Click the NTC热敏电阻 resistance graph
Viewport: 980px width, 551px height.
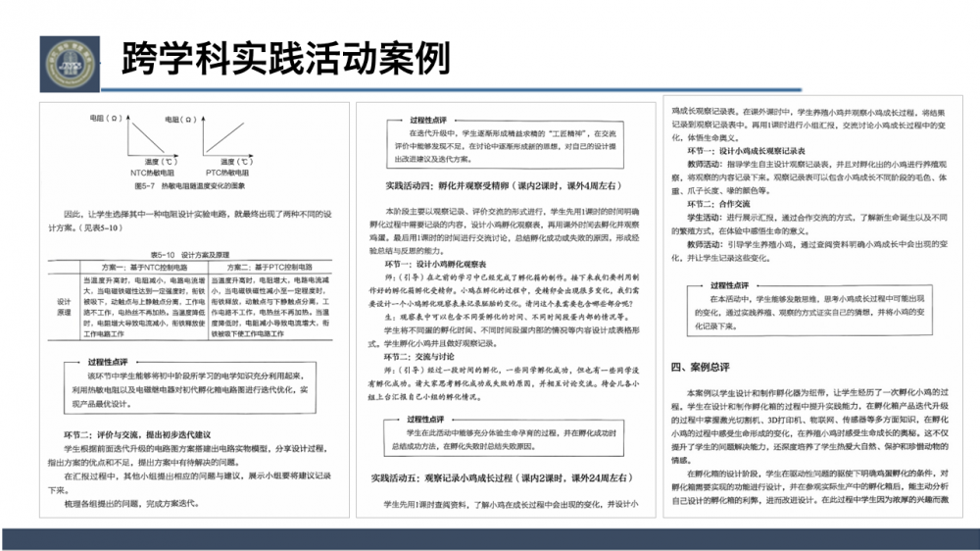144,142
